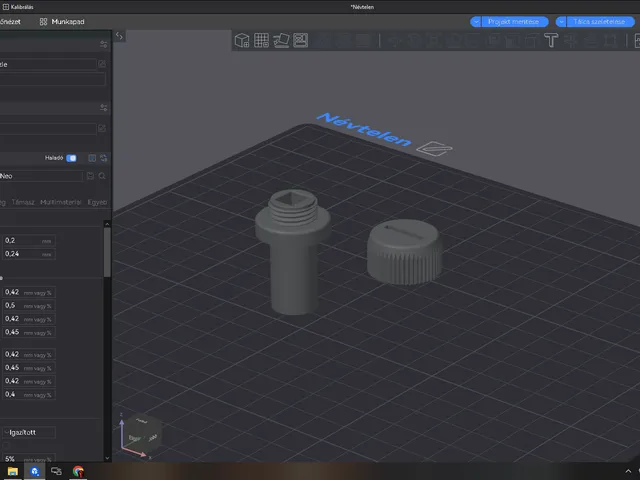Edit the printer preset with pencil icon
The image size is (640, 480).
coord(102,64)
